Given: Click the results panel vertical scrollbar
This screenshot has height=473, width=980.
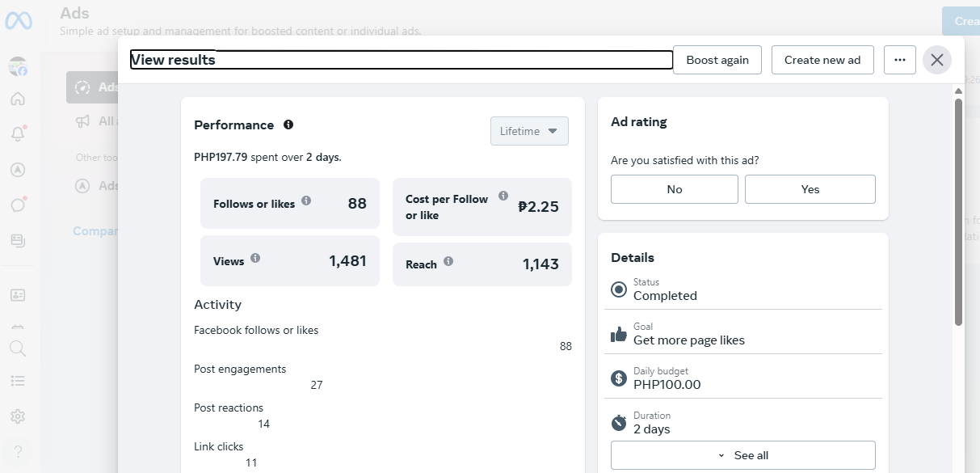Looking at the screenshot, I should click(958, 212).
